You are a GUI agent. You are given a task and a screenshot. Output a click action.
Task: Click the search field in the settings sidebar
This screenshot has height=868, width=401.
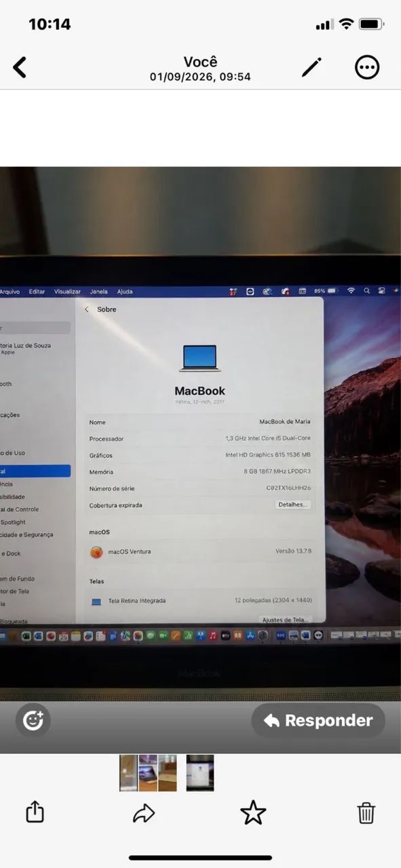(x=35, y=328)
